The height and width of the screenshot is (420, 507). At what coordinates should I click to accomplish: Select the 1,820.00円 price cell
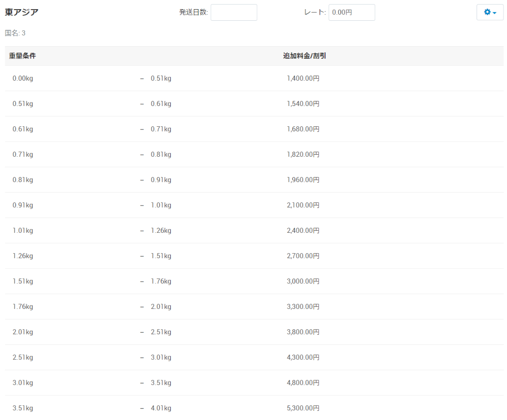click(x=303, y=154)
